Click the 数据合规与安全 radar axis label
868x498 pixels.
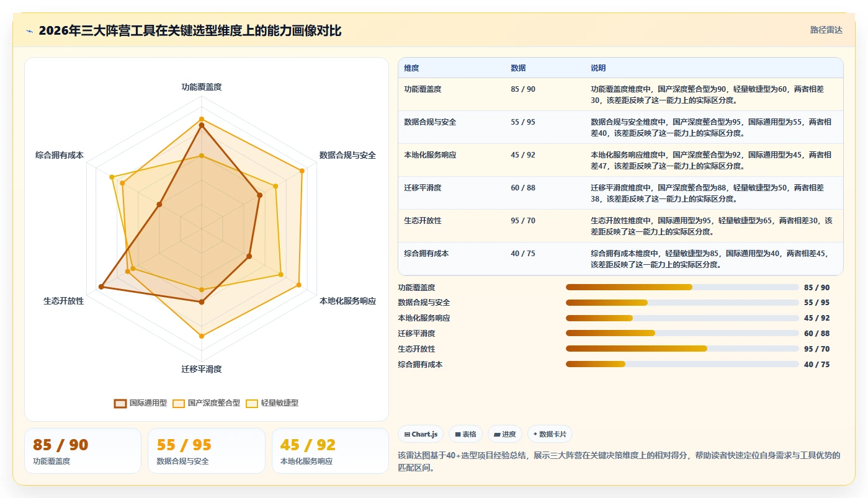347,155
